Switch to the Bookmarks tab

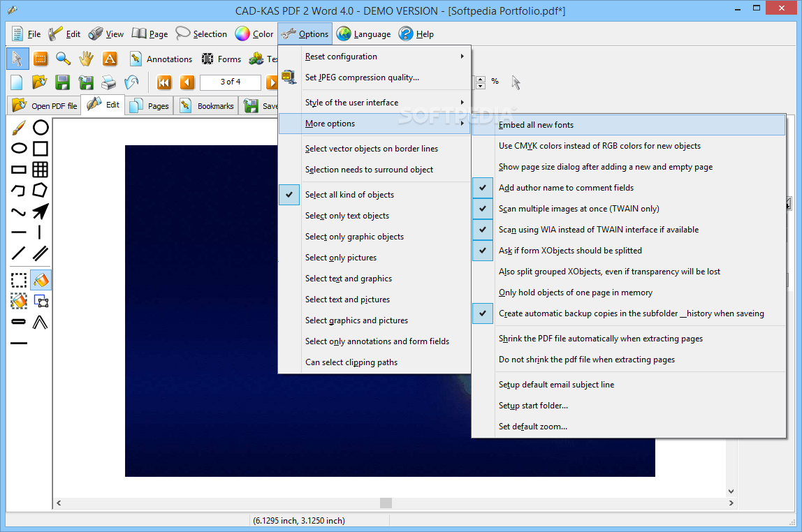click(207, 106)
